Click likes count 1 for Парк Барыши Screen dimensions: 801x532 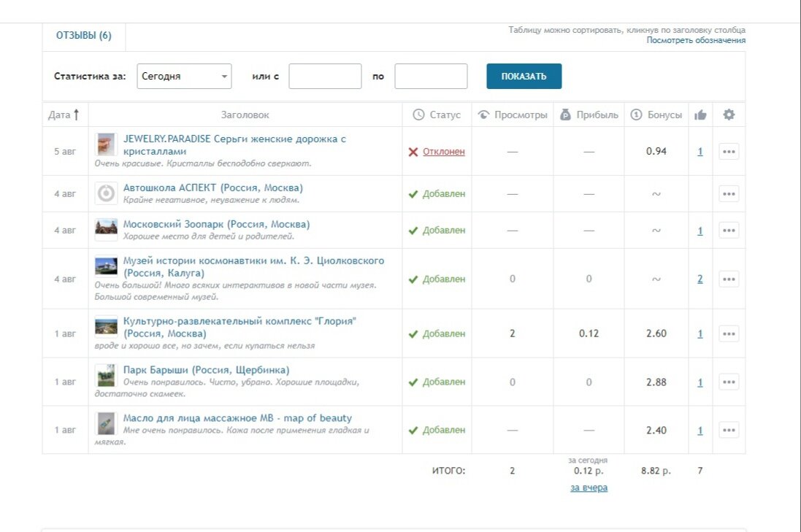[700, 382]
